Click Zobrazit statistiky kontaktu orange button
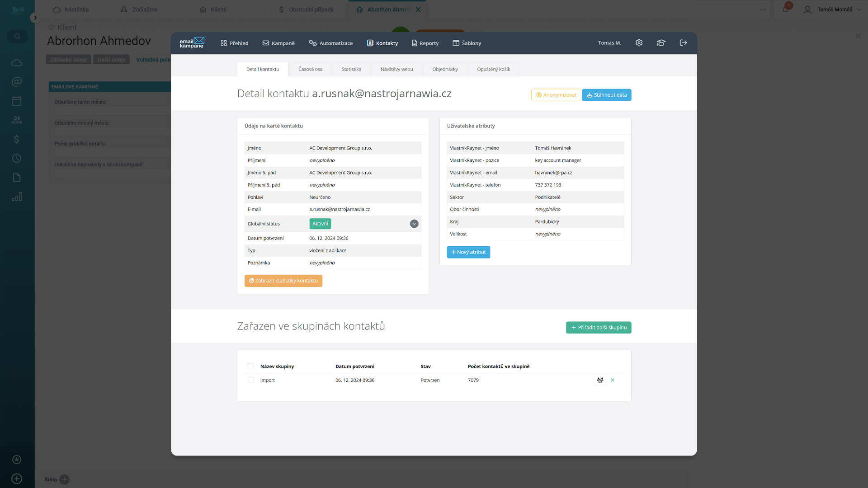 pyautogui.click(x=283, y=281)
